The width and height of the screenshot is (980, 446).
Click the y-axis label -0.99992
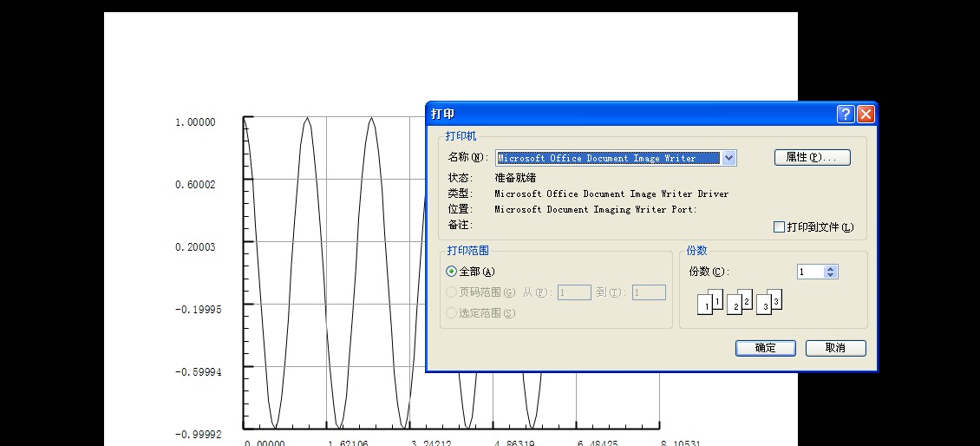point(198,435)
